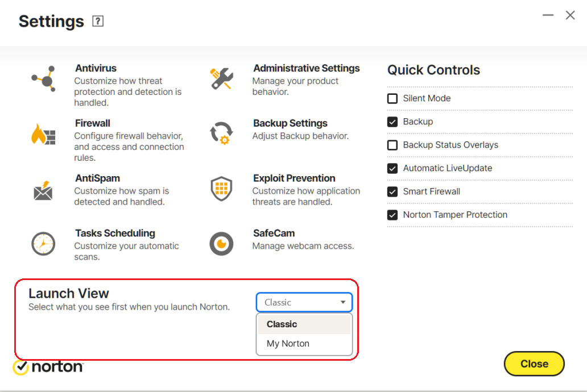Open SafeCam heading
Image resolution: width=587 pixels, height=392 pixels.
(x=274, y=233)
